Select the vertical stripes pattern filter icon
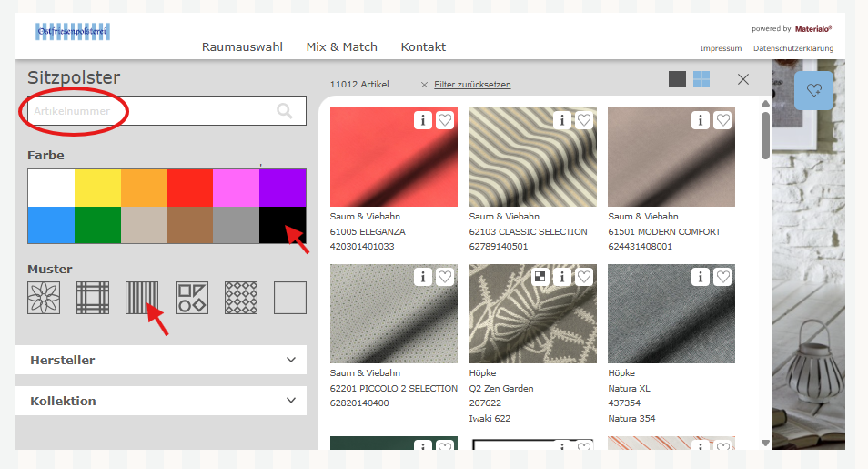This screenshot has height=469, width=868. tap(142, 298)
